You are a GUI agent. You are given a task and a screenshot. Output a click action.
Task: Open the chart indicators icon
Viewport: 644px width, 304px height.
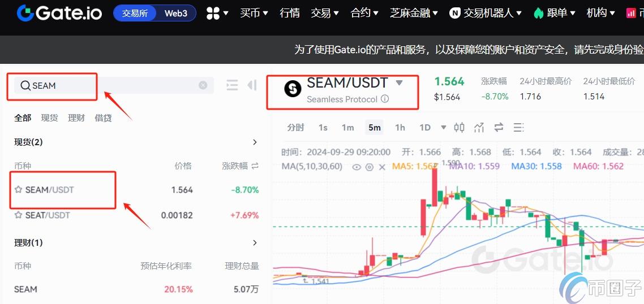[x=479, y=128]
